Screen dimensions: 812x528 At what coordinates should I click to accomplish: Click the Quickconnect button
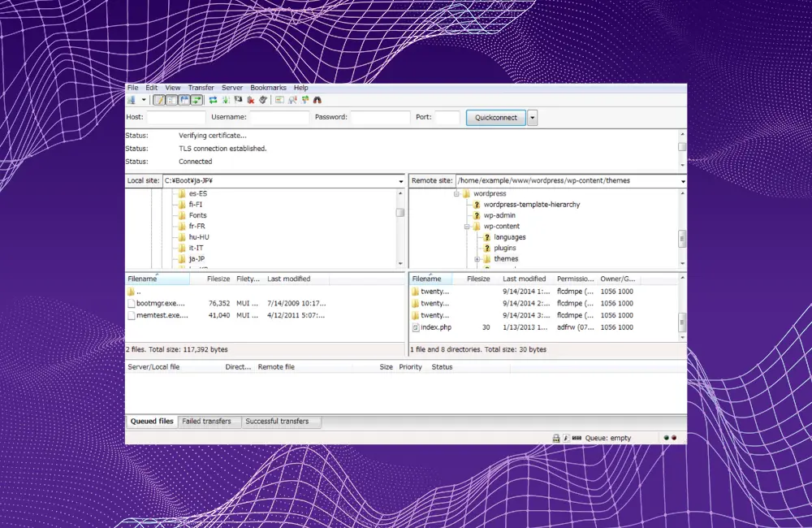[496, 118]
